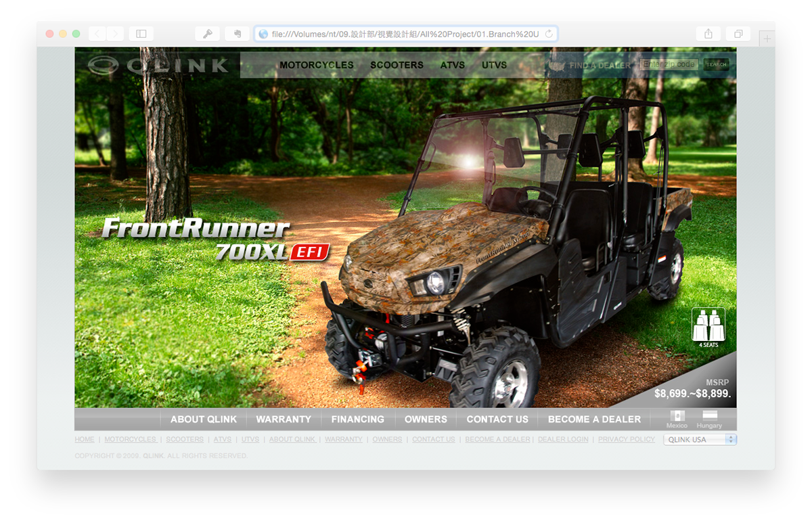The height and width of the screenshot is (523, 812).
Task: Click the camo FrontRunner vehicle image
Action: point(507,250)
